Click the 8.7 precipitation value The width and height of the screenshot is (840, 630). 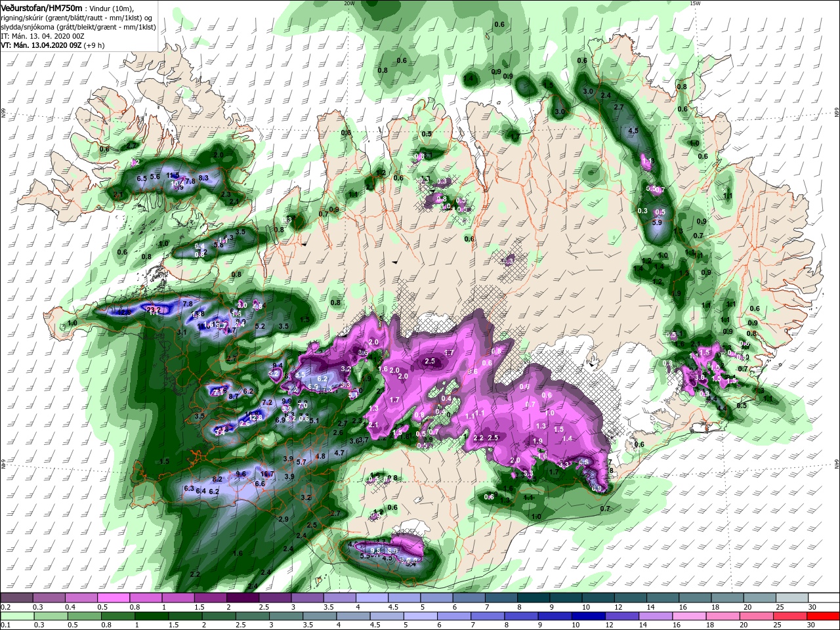(233, 396)
